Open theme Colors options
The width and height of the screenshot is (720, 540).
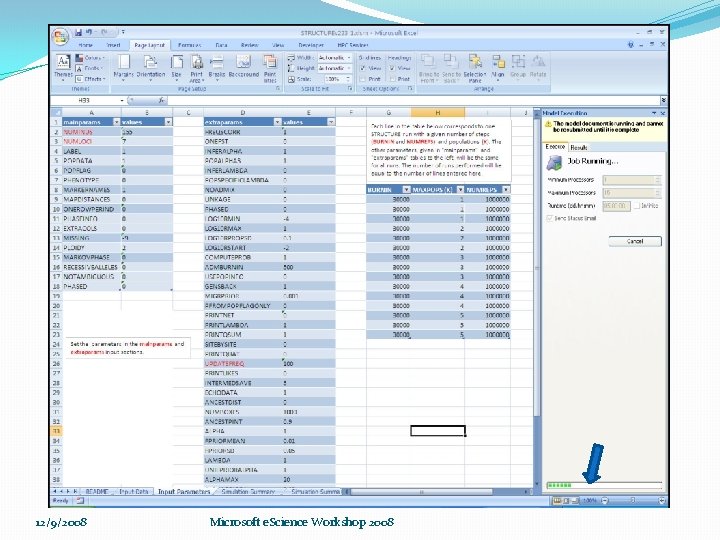(90, 58)
